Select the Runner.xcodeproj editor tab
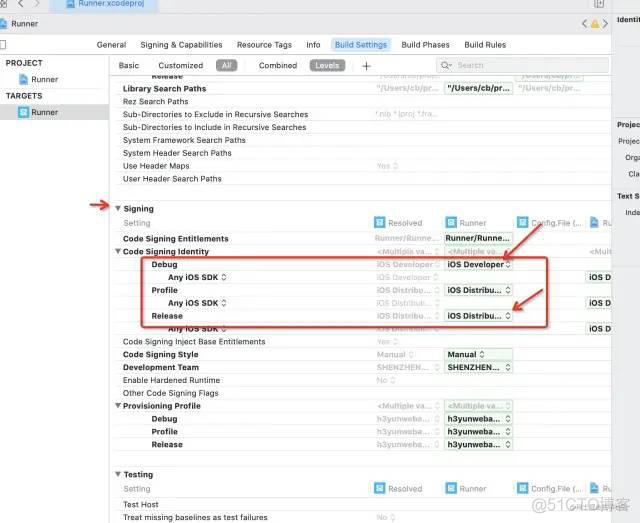 tap(104, 4)
